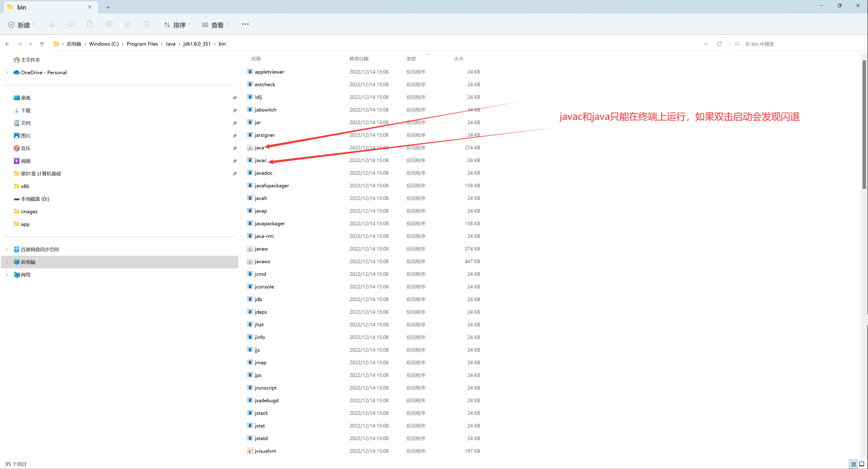The image size is (868, 469).
Task: Click the Delete trash icon
Action: click(x=147, y=24)
